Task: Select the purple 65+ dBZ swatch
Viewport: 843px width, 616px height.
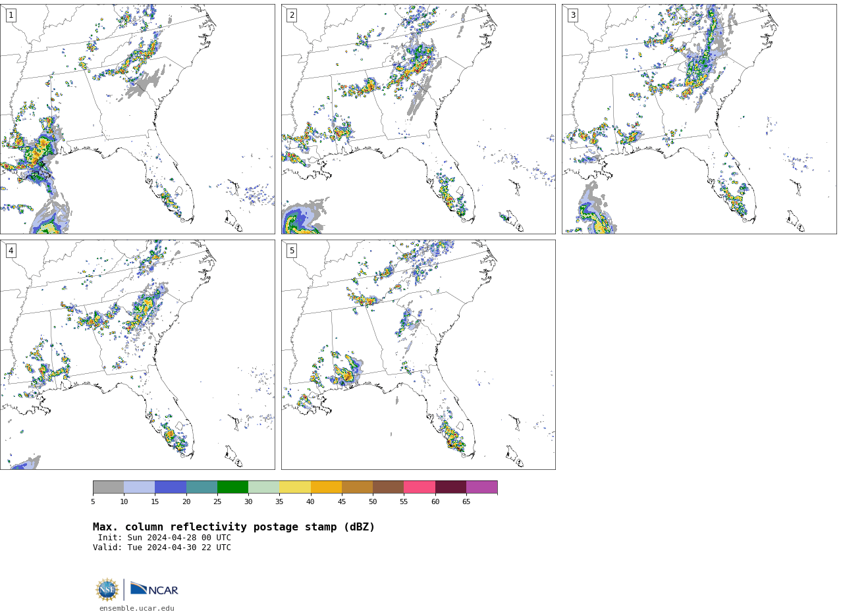Action: click(x=481, y=487)
